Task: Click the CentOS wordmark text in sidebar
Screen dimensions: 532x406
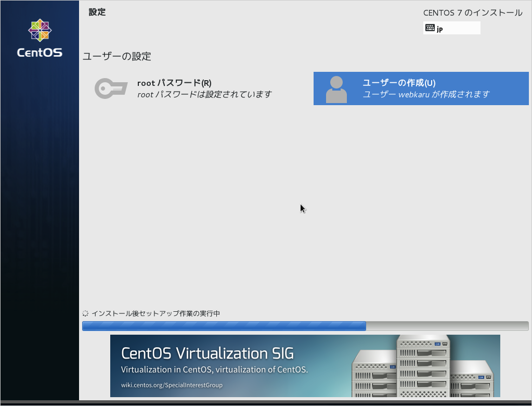Action: tap(40, 53)
